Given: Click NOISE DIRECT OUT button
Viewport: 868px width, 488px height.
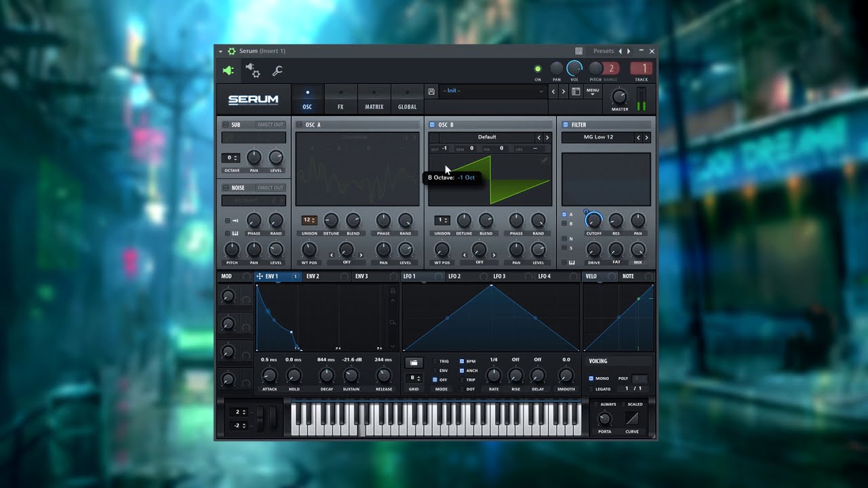Looking at the screenshot, I should pyautogui.click(x=271, y=188).
